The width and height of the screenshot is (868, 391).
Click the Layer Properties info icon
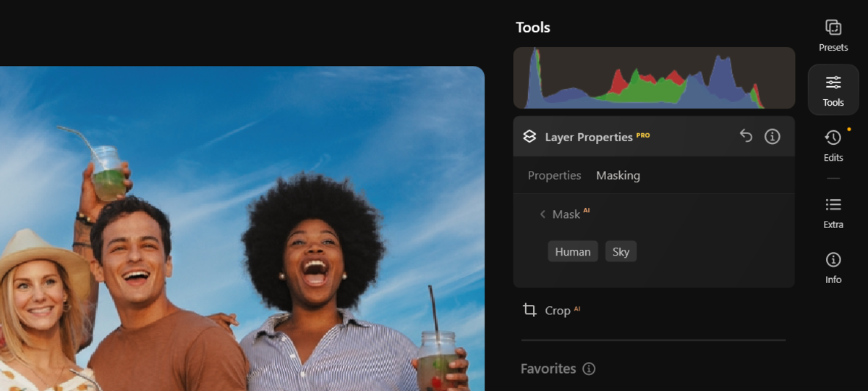(x=773, y=136)
